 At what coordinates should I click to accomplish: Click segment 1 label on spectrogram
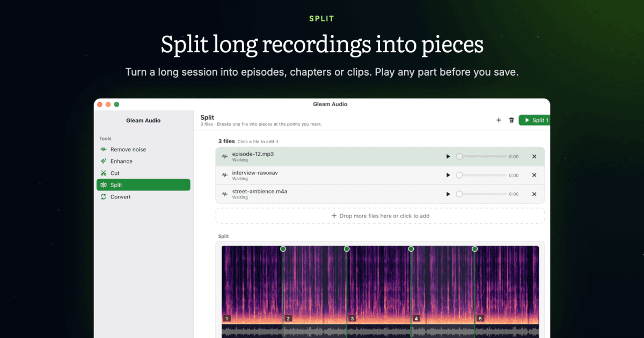point(227,319)
